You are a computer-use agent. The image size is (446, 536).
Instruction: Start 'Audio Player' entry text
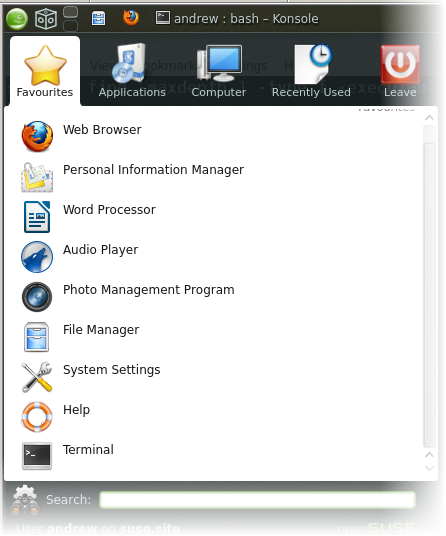coord(100,250)
